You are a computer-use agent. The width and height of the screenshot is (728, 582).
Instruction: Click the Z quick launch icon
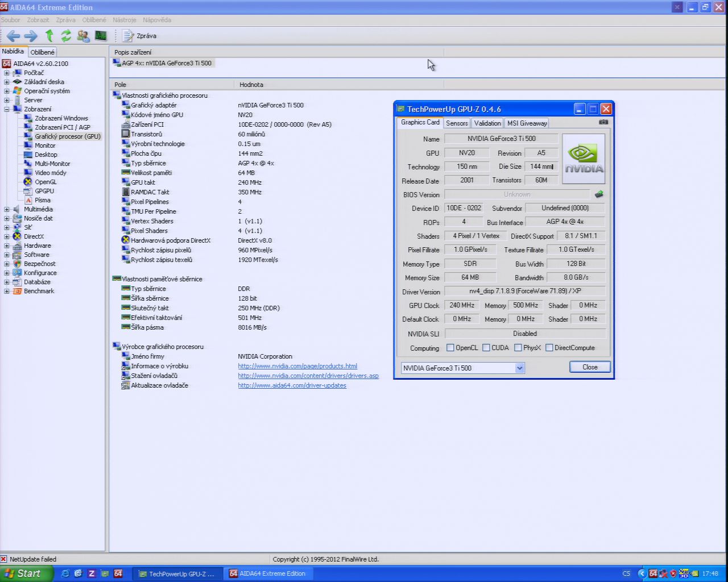[92, 573]
